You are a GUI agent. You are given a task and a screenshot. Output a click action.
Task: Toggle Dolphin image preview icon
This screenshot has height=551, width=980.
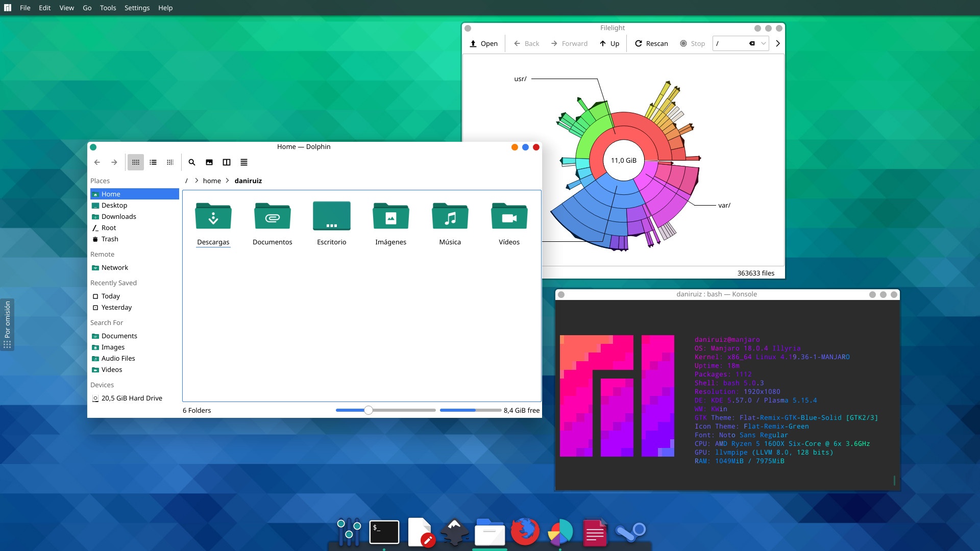tap(209, 162)
